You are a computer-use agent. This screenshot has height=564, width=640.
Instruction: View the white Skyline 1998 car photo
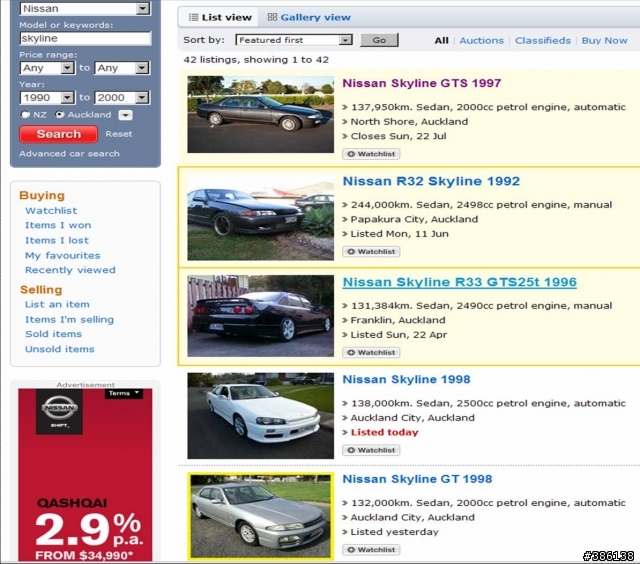tap(260, 415)
